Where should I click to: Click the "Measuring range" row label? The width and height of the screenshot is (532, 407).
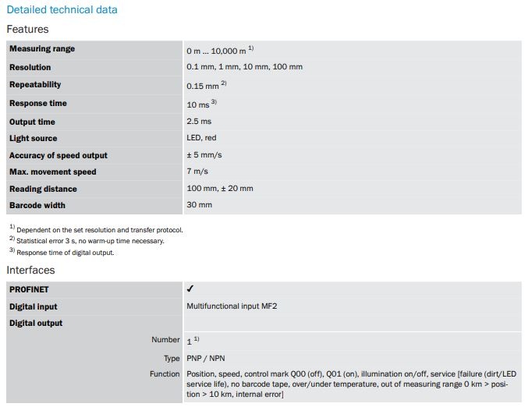(42, 48)
